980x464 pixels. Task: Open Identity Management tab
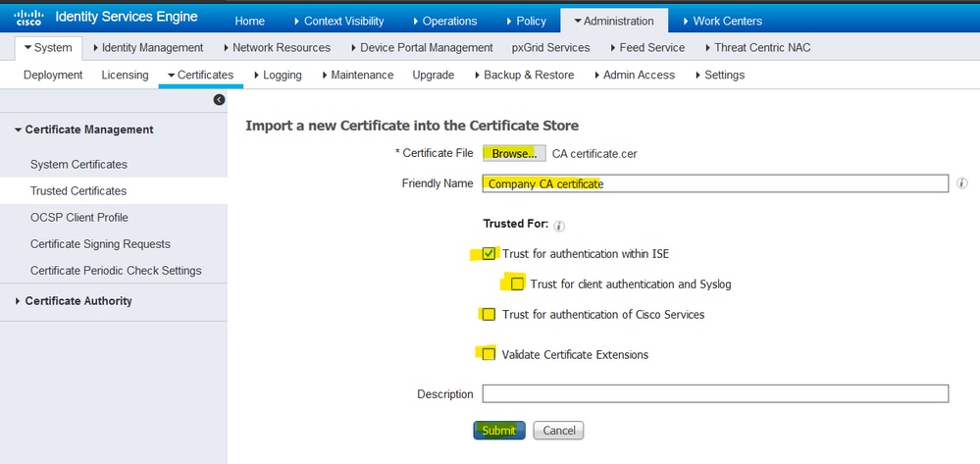pyautogui.click(x=147, y=47)
